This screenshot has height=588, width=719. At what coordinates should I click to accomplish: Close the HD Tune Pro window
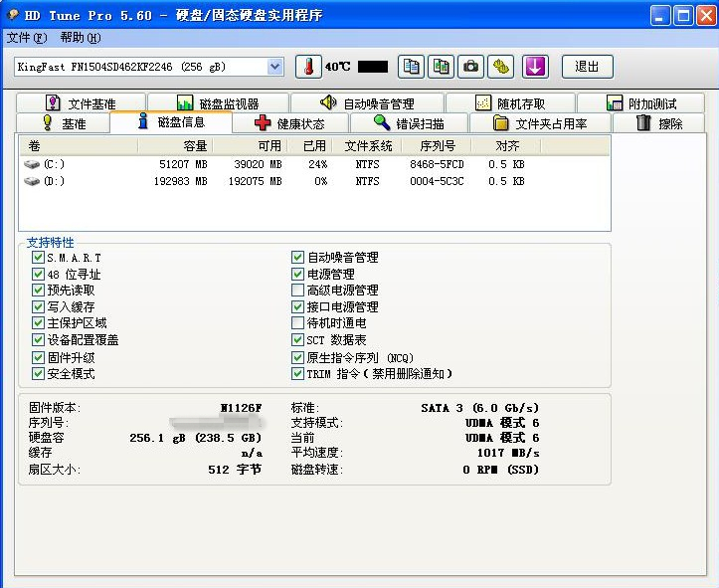pyautogui.click(x=706, y=16)
